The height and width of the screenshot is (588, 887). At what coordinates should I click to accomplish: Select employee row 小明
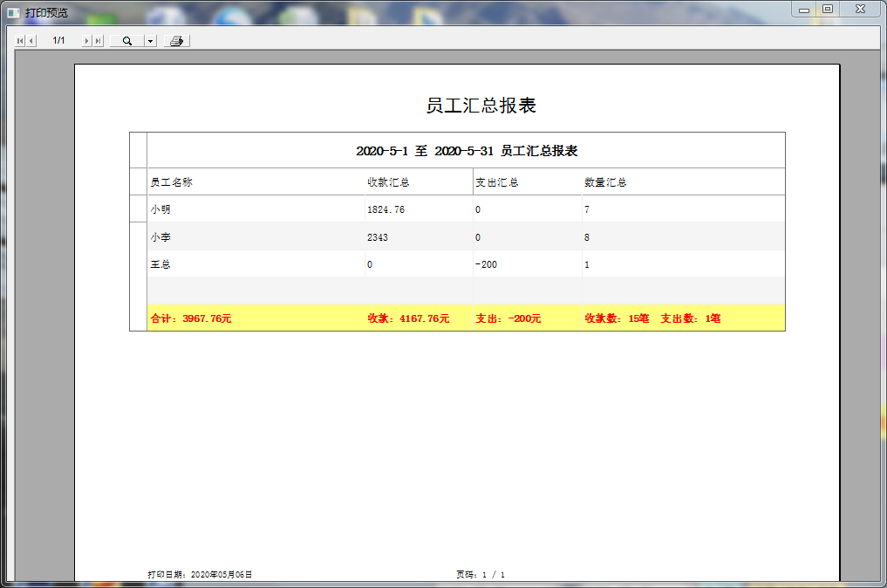coord(160,209)
